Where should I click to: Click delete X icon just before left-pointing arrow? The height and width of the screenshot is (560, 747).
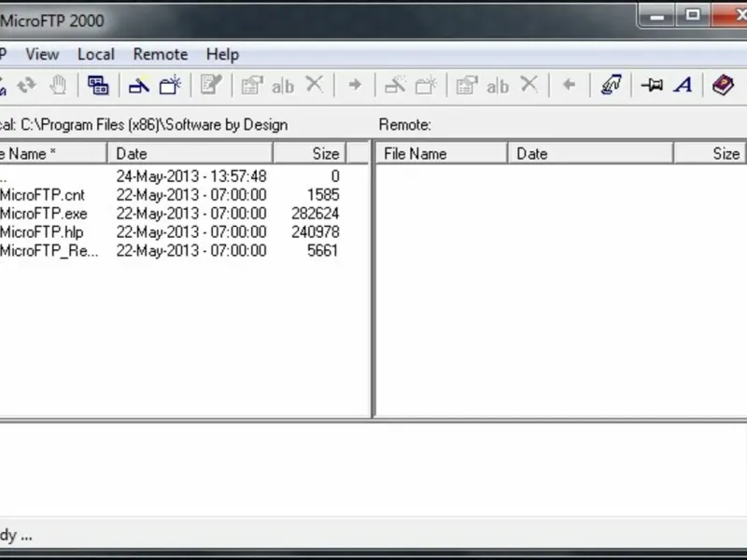pos(529,85)
